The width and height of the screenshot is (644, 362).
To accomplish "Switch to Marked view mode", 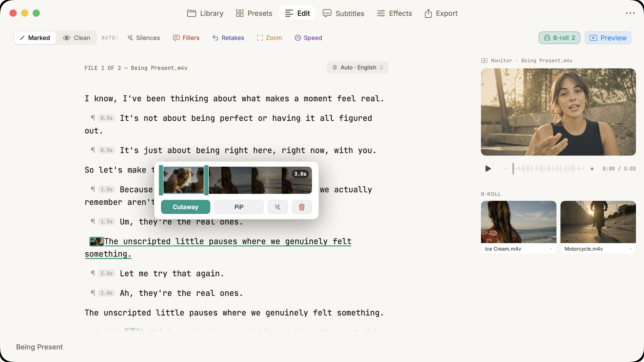I will coord(35,38).
